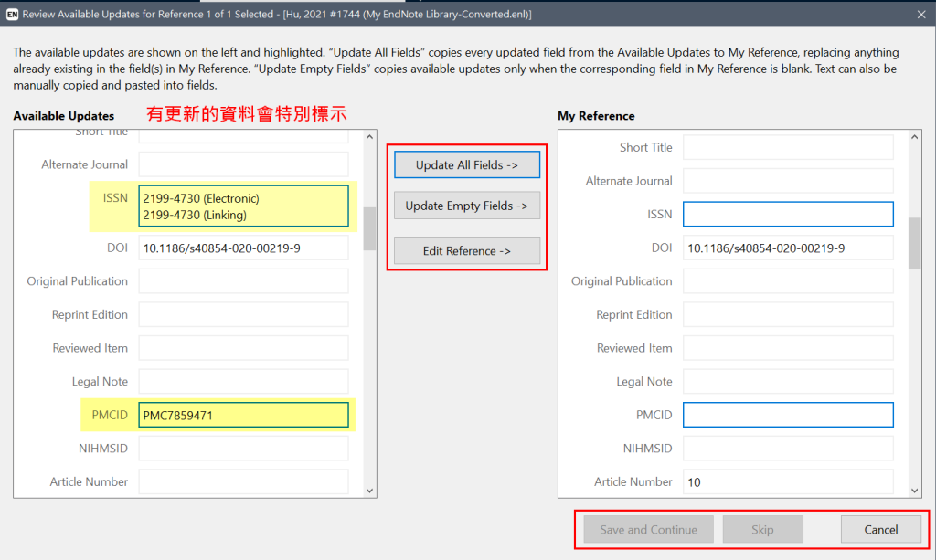Click the Article Number field in Available Updates

243,481
